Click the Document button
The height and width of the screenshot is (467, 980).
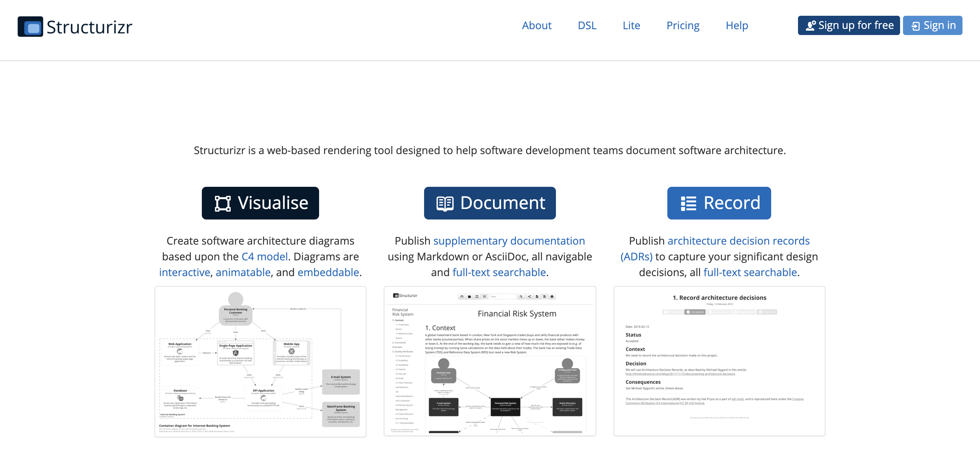(x=490, y=203)
